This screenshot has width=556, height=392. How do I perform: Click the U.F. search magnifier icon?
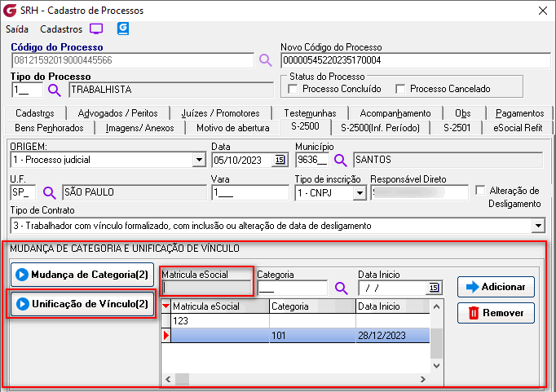49,193
